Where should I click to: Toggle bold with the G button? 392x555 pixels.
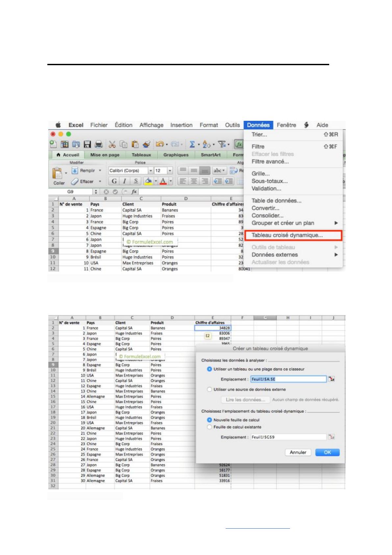point(114,181)
